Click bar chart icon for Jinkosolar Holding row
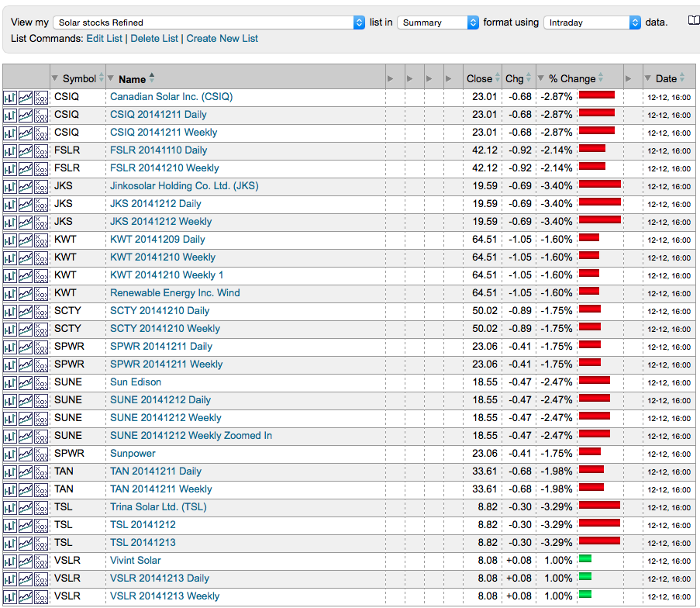 pos(10,187)
